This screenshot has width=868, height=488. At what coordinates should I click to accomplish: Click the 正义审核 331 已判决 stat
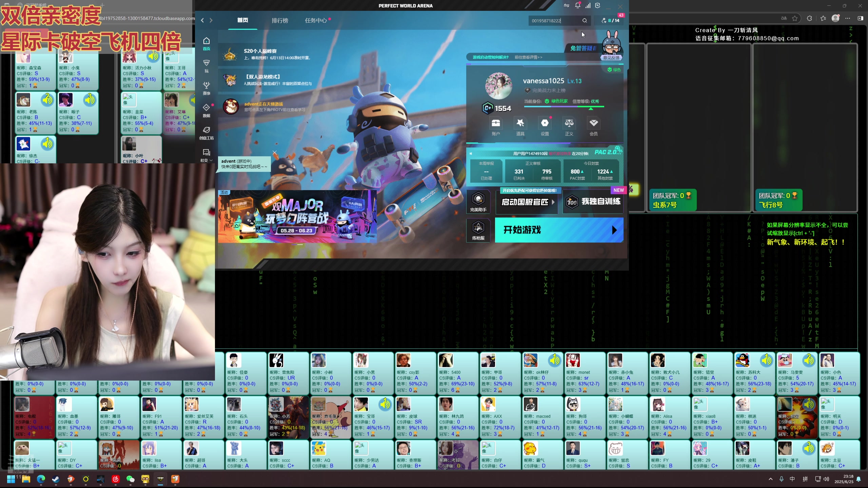pyautogui.click(x=519, y=174)
